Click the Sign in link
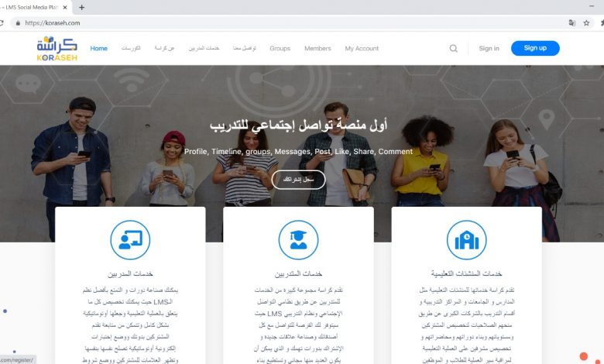Screen dimensions: 604x364 (489, 49)
